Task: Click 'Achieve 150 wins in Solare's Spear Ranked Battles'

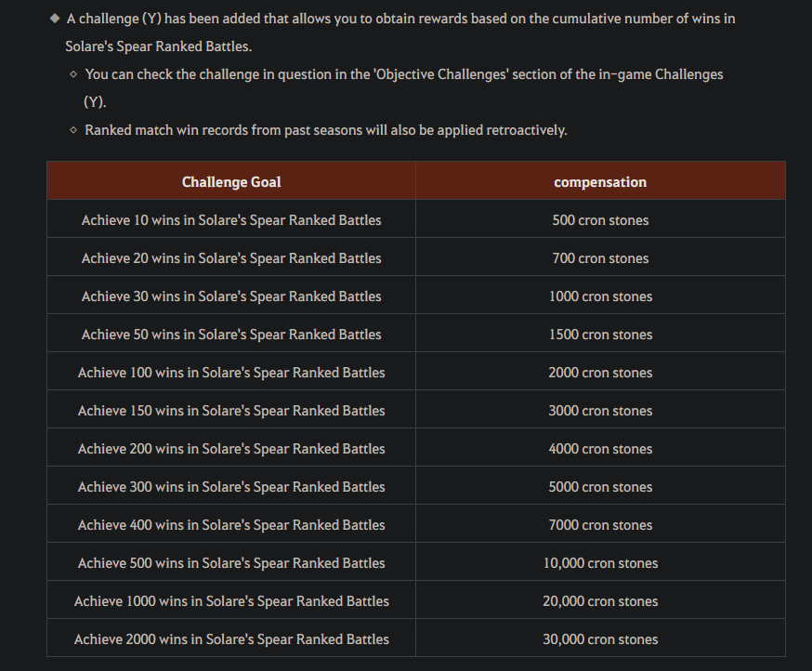Action: click(231, 411)
